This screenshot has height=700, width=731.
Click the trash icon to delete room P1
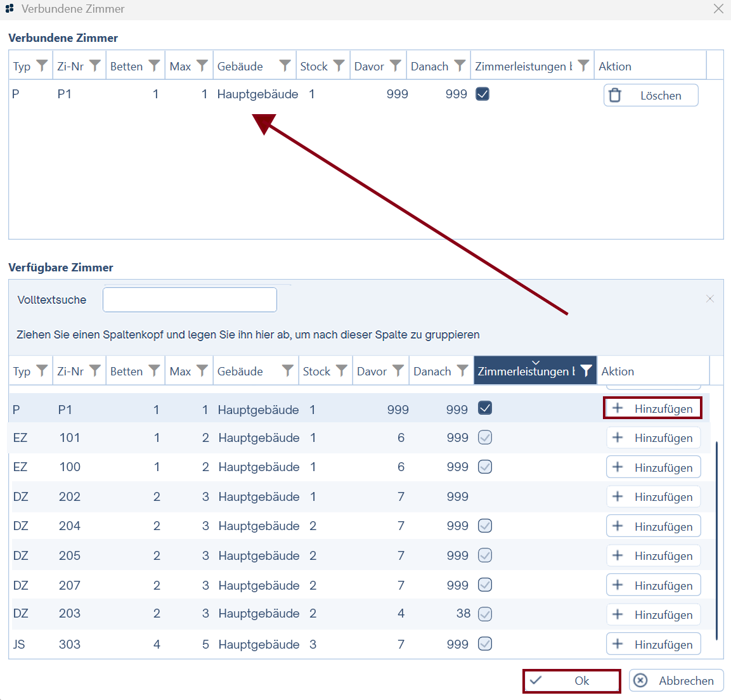pyautogui.click(x=615, y=96)
